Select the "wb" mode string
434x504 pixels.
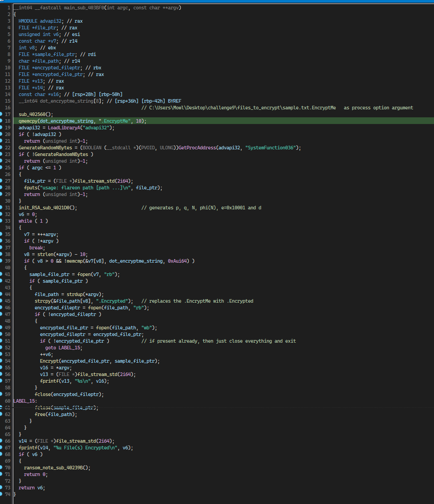147,328
